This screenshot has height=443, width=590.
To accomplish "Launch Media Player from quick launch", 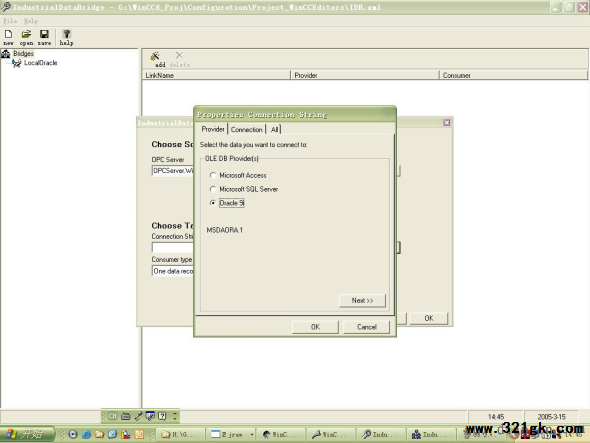I will click(x=73, y=434).
